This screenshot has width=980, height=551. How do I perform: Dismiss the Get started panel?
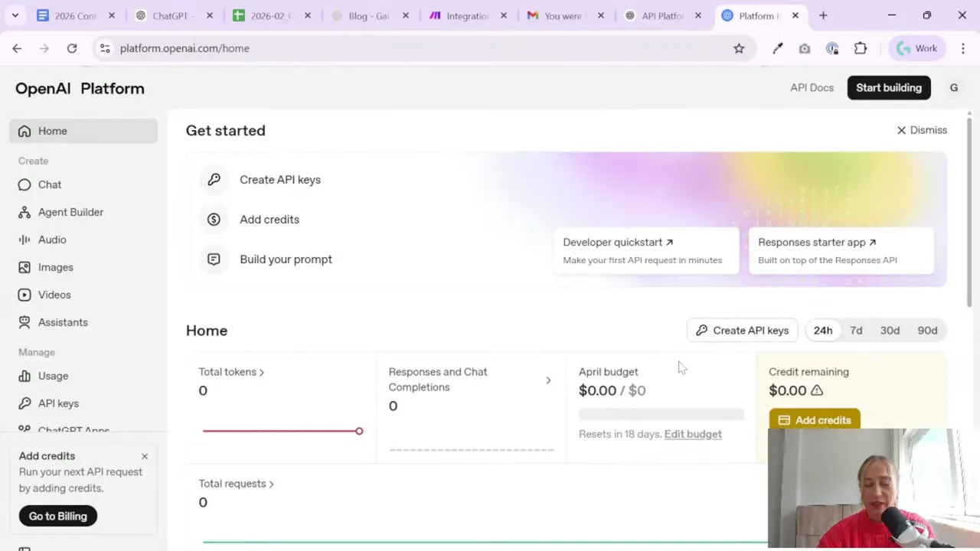click(x=922, y=130)
